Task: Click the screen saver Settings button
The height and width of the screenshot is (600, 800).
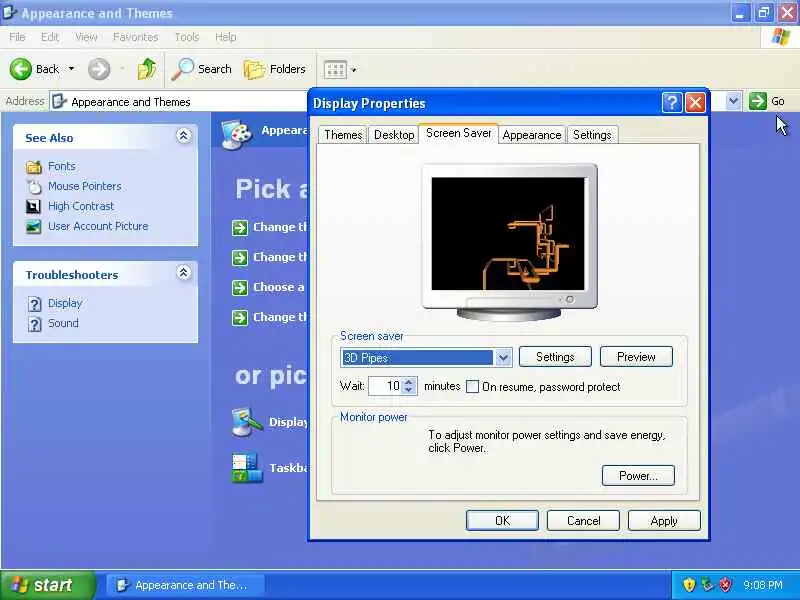Action: tap(555, 357)
